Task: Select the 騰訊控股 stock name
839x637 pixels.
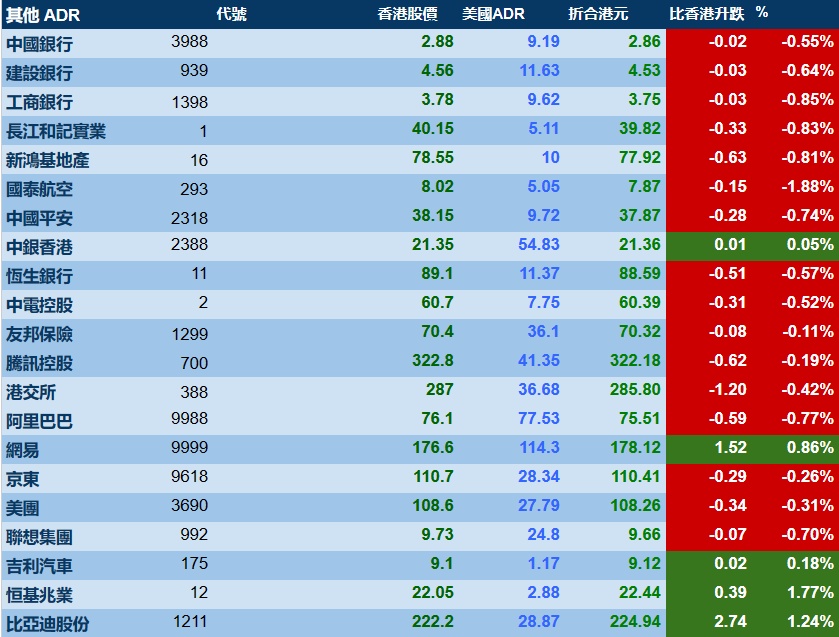Action: (x=39, y=363)
